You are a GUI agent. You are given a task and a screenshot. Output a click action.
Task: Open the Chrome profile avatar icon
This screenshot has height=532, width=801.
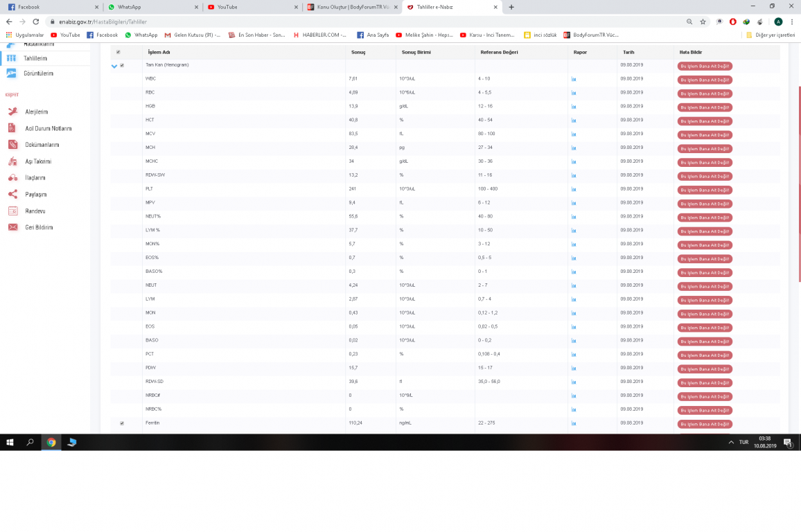[x=778, y=22]
